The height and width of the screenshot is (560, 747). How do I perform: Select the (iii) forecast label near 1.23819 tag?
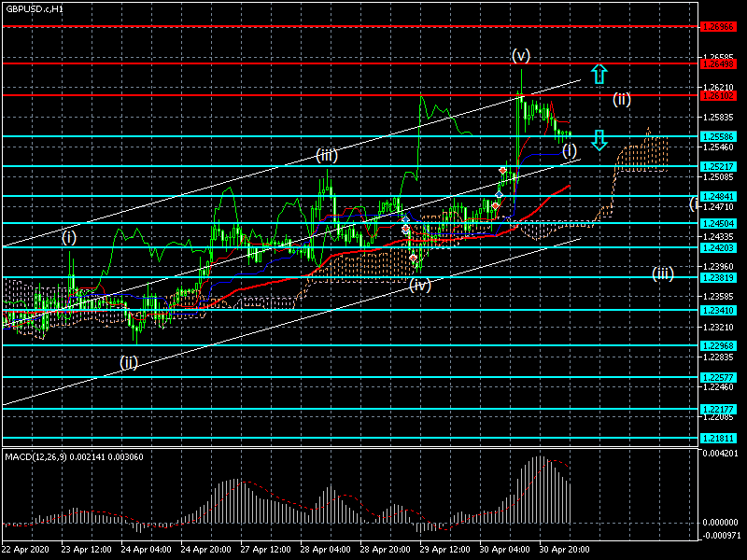663,273
